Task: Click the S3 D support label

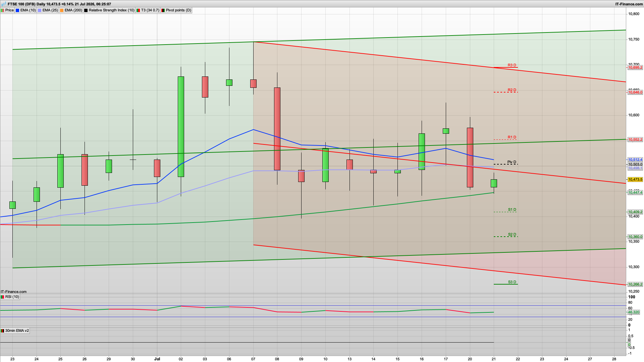Action: tap(512, 282)
